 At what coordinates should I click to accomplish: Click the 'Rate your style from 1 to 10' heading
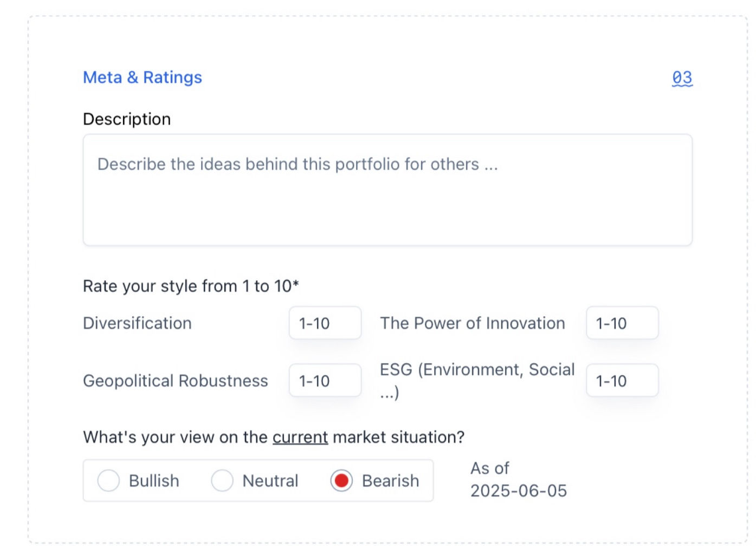pos(191,286)
